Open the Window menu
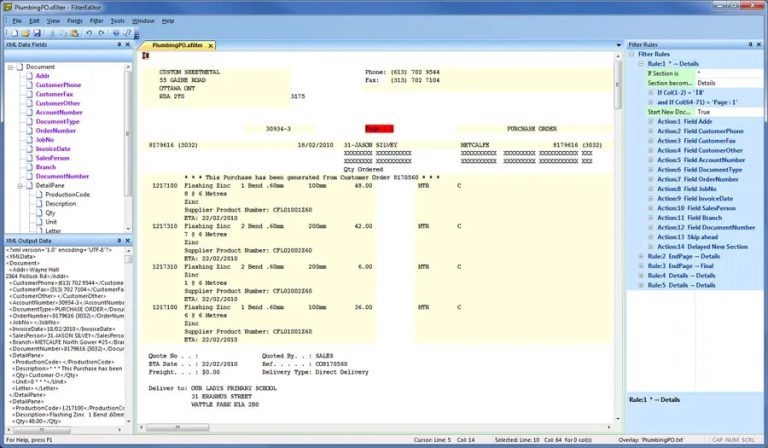The image size is (768, 448). point(143,21)
